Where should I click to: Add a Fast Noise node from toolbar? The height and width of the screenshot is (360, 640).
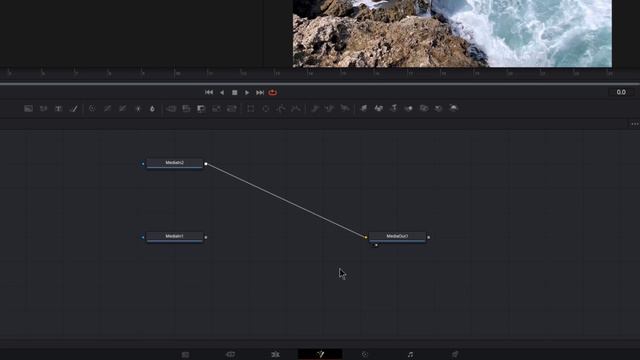coord(43,109)
